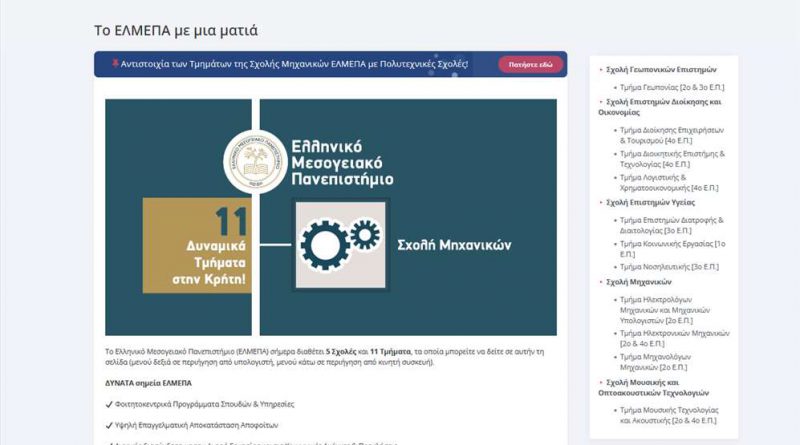The width and height of the screenshot is (800, 445).
Task: Open Τμήμα Μουσικής Τεχνολογίας και Ακουστικής
Action: coord(672,415)
